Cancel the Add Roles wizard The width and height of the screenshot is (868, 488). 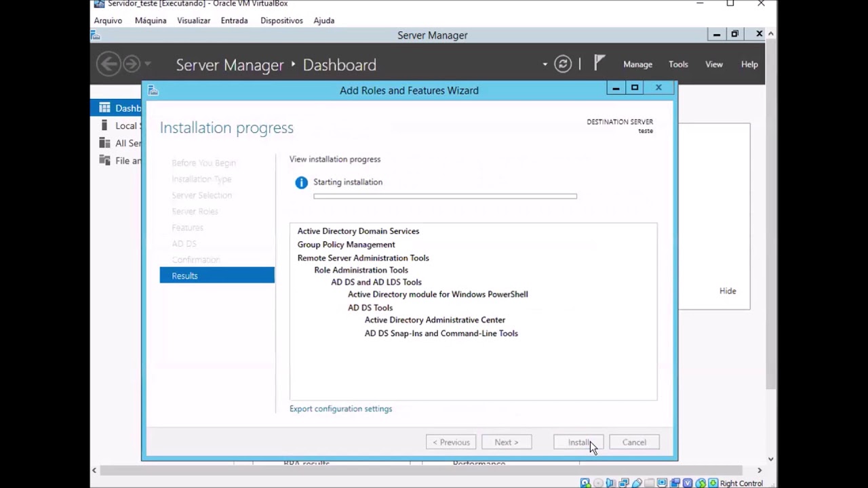tap(634, 443)
